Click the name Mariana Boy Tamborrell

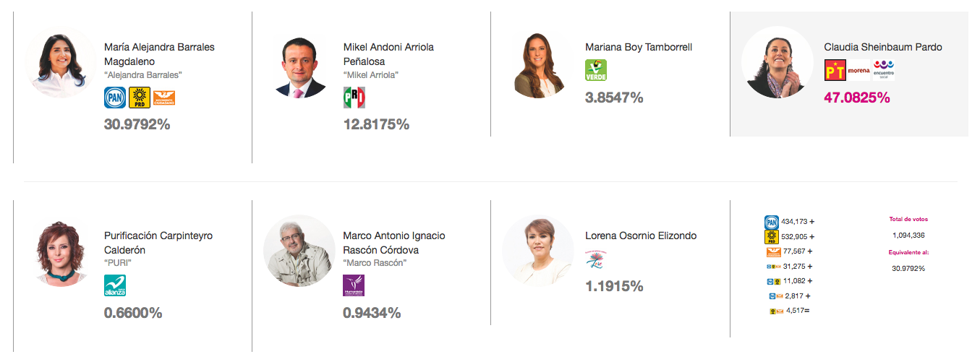coord(639,47)
